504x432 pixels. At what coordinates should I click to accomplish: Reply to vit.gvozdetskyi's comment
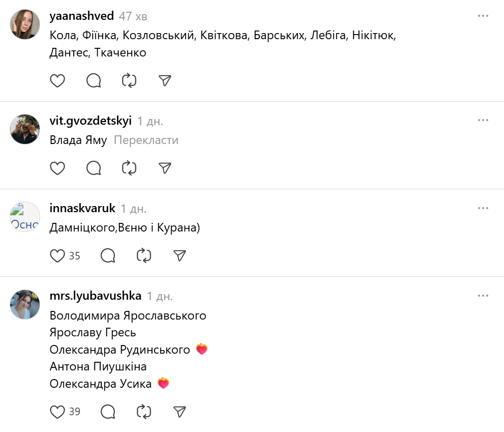94,168
